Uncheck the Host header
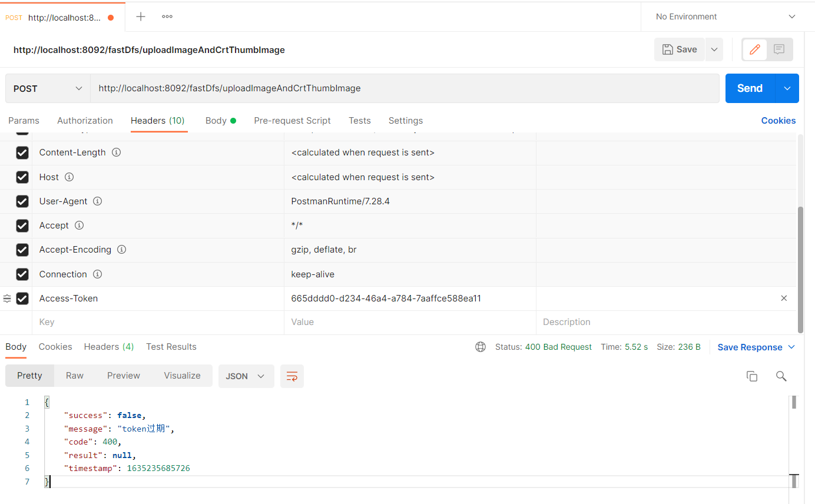 [22, 177]
